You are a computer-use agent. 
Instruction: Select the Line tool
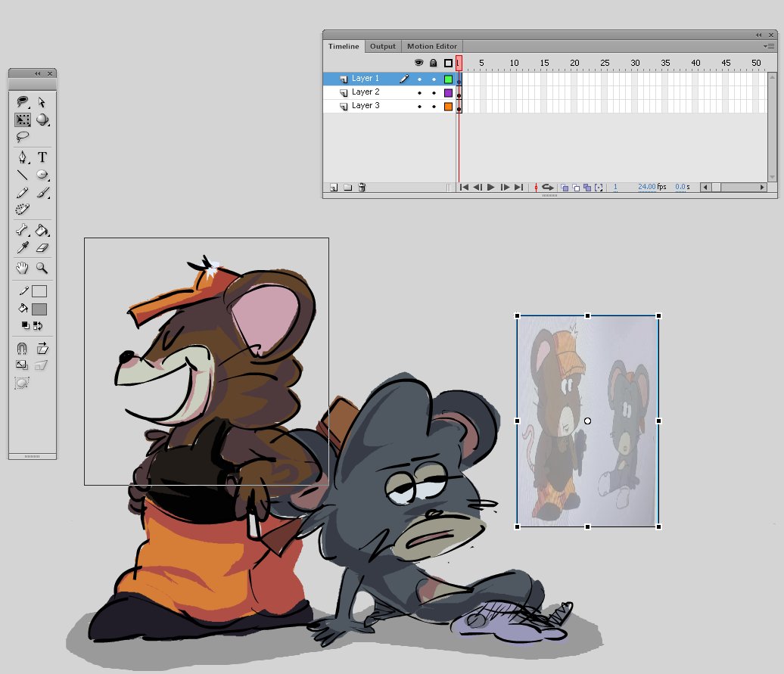pos(23,175)
